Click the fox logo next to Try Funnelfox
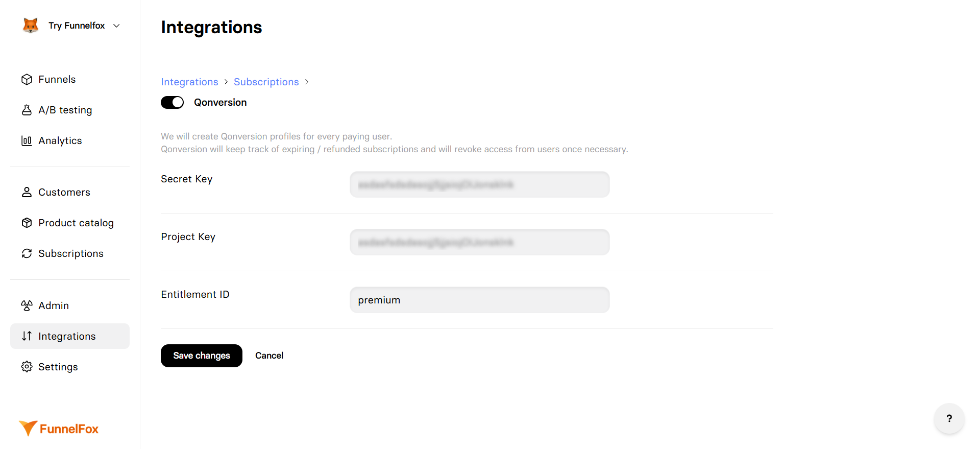The image size is (980, 449). tap(31, 25)
